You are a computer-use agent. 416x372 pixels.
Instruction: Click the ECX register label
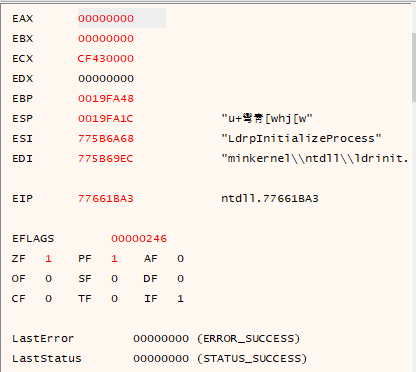tap(23, 58)
